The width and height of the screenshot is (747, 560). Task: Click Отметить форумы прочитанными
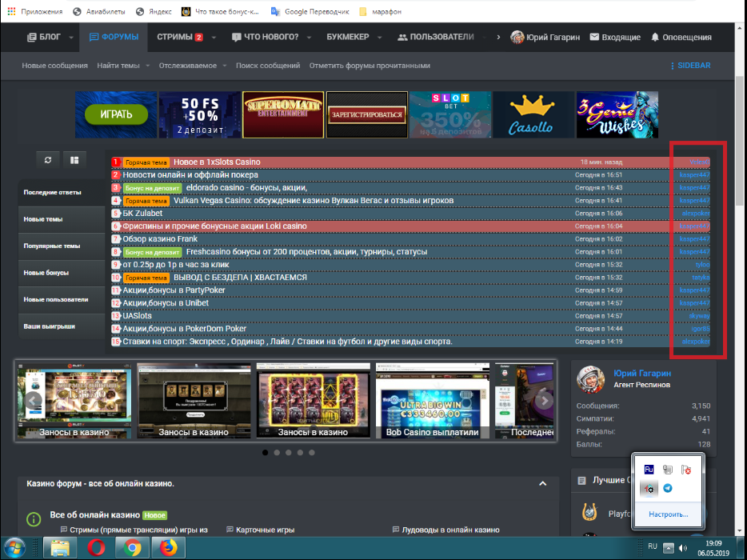370,66
